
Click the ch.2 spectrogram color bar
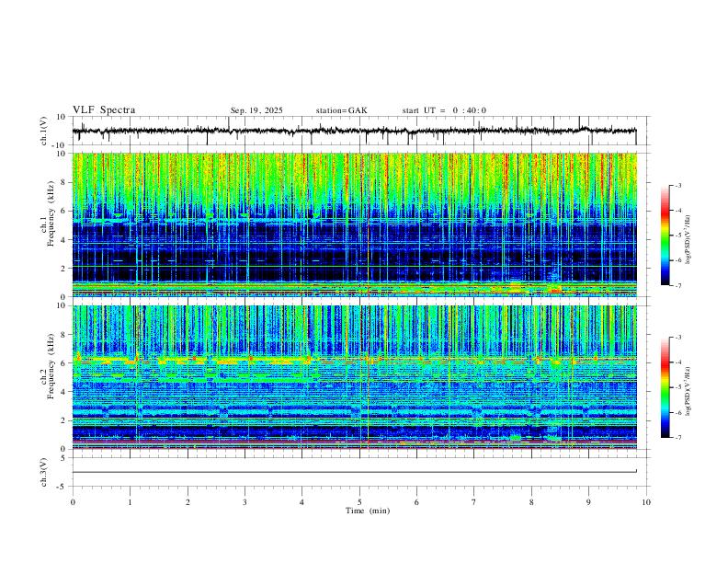coord(665,387)
